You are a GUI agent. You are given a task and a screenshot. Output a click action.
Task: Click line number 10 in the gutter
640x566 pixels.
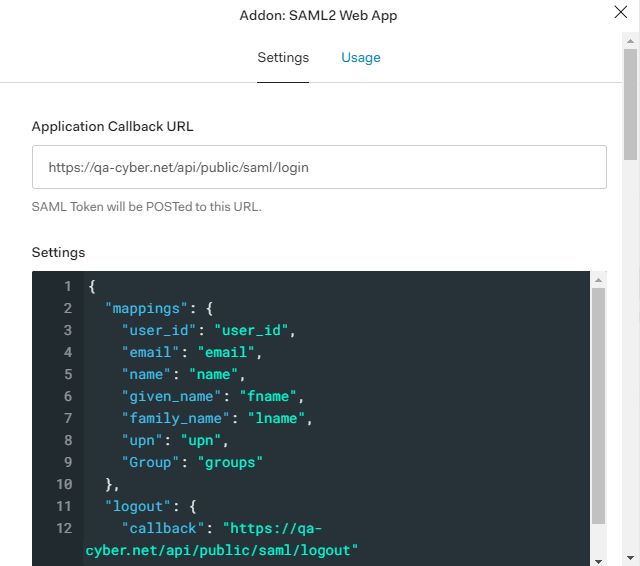(64, 485)
